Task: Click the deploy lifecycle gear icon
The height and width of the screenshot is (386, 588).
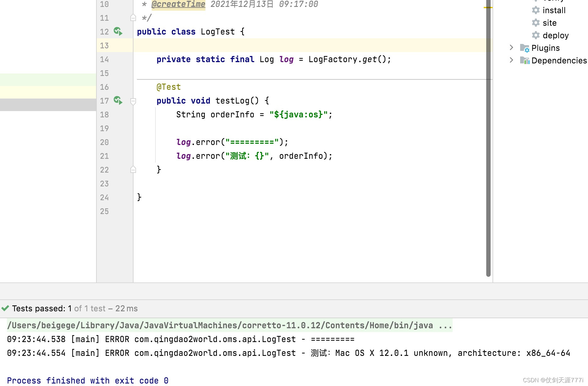Action: point(536,35)
